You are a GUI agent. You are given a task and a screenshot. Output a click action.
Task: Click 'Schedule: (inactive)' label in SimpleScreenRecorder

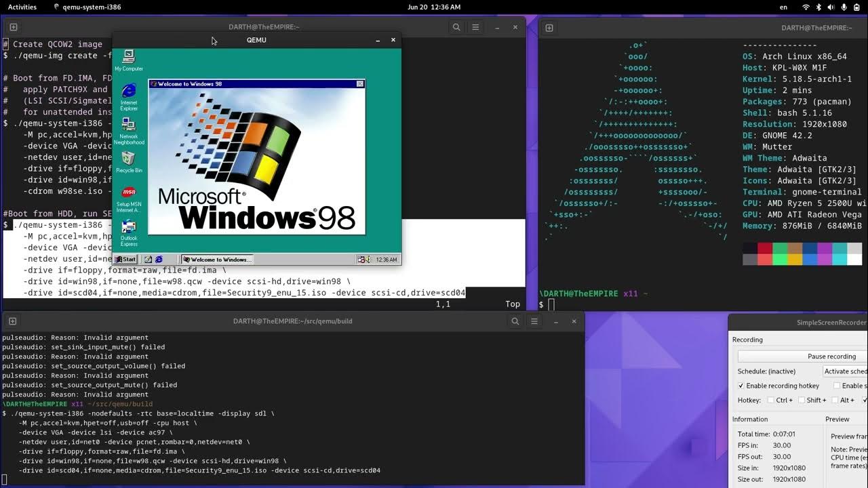(766, 371)
